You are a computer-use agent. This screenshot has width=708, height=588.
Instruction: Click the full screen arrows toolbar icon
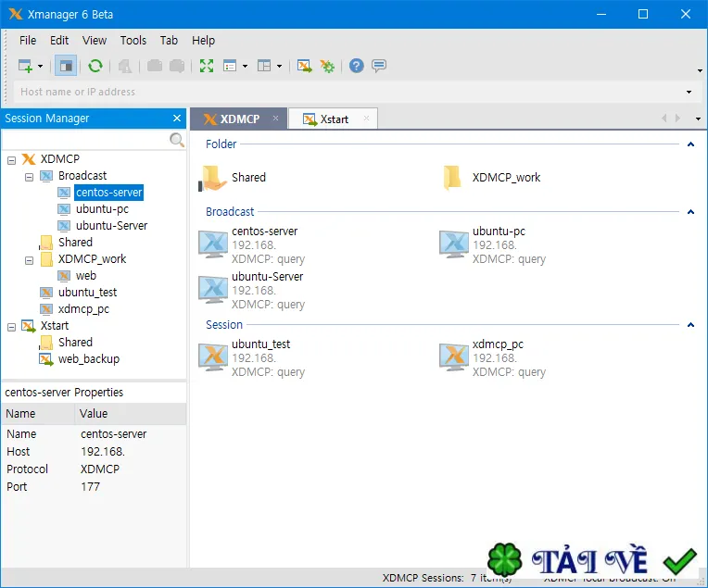(207, 66)
